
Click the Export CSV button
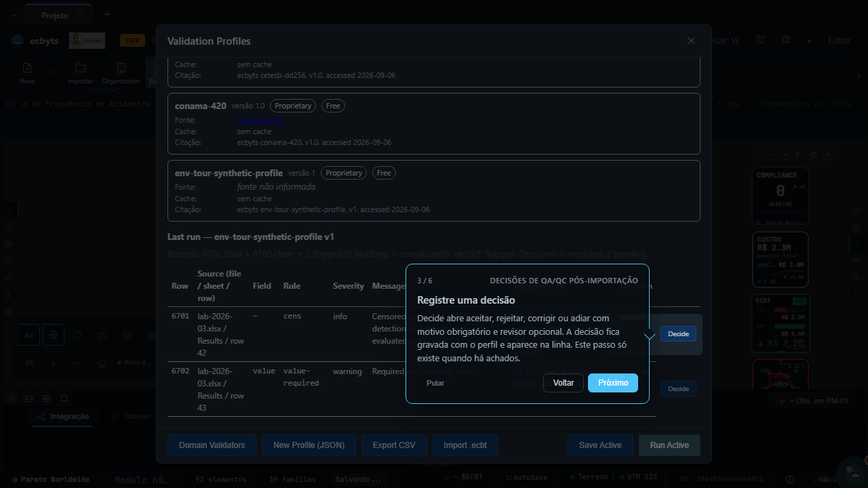point(394,445)
